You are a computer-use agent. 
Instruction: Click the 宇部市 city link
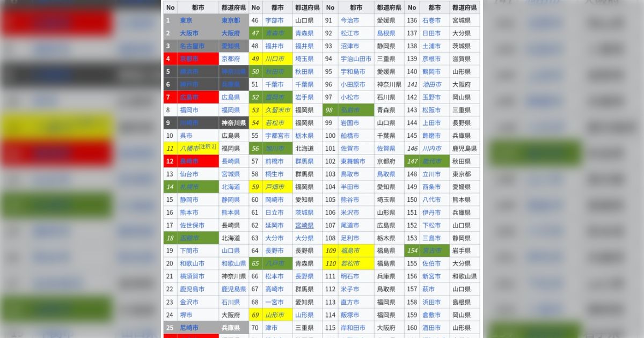[x=275, y=20]
